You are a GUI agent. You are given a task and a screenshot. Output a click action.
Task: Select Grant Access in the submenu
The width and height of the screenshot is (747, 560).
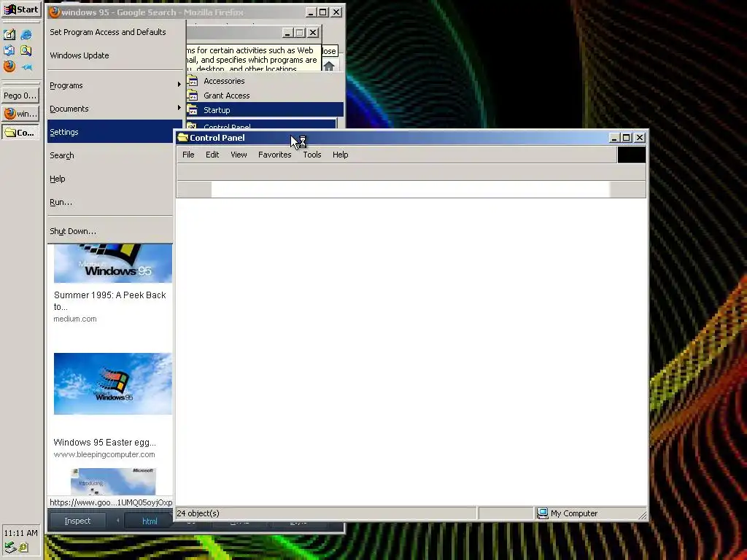tap(264, 96)
